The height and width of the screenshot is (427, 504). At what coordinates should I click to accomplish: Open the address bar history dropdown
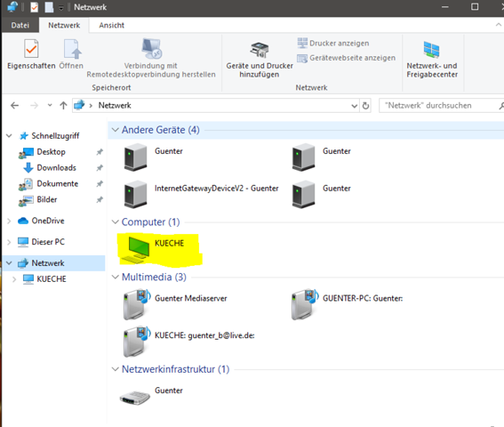354,106
